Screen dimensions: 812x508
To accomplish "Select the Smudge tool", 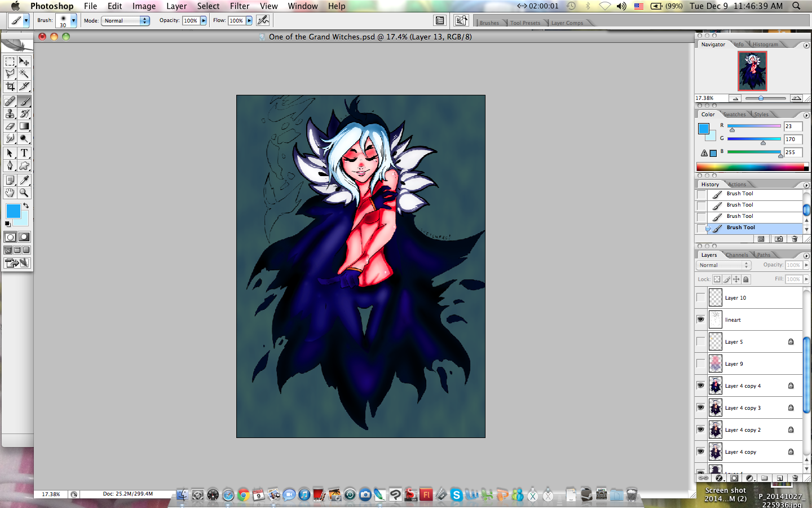I will click(10, 139).
